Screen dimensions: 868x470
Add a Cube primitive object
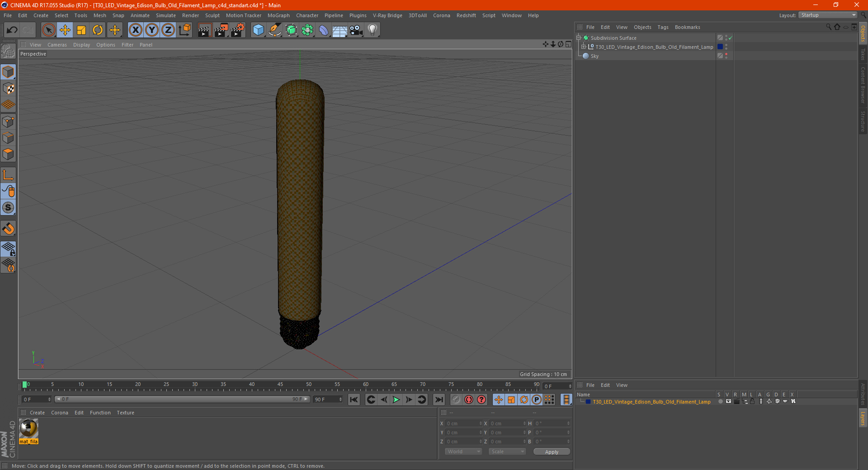[x=258, y=30]
